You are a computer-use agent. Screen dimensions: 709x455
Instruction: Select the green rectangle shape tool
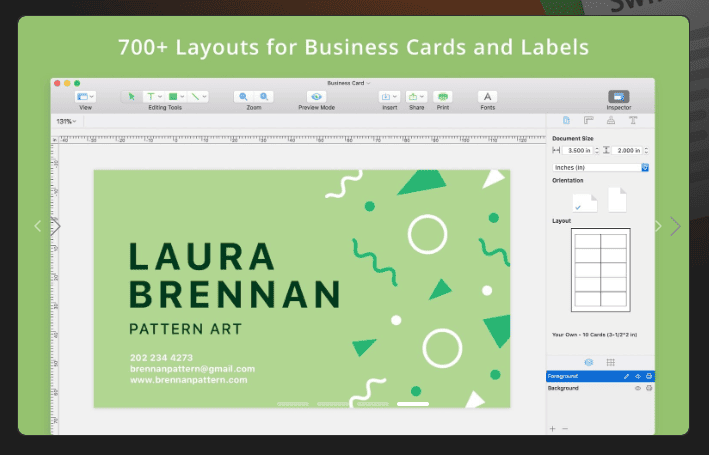pos(173,97)
